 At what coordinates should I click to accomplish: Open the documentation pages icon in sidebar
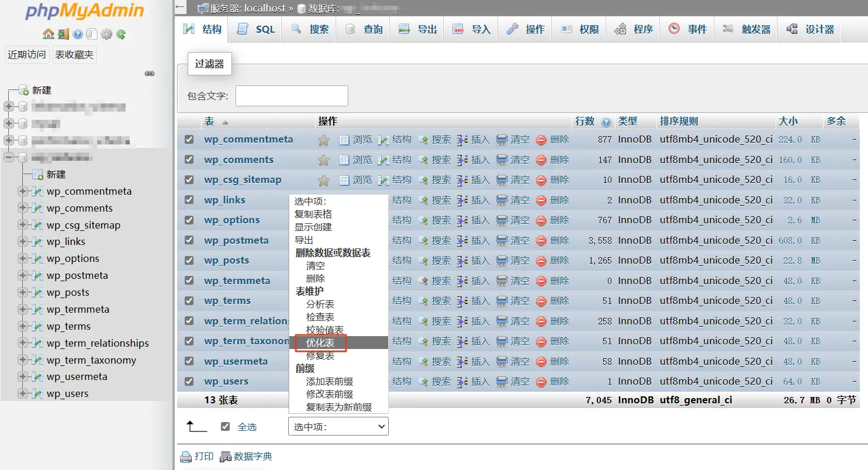click(x=92, y=34)
